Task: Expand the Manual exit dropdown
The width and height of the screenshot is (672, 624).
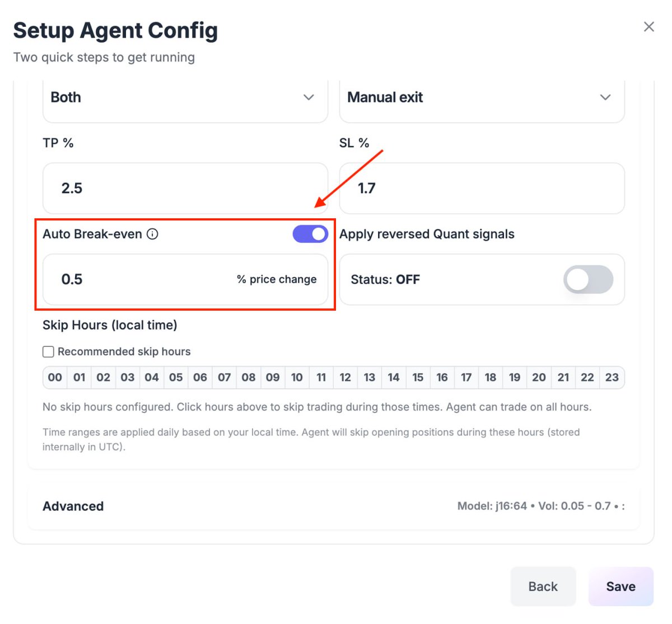Action: (x=482, y=97)
